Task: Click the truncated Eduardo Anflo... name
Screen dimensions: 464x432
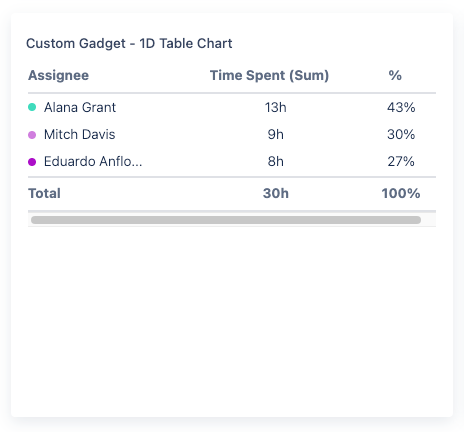Action: 93,161
